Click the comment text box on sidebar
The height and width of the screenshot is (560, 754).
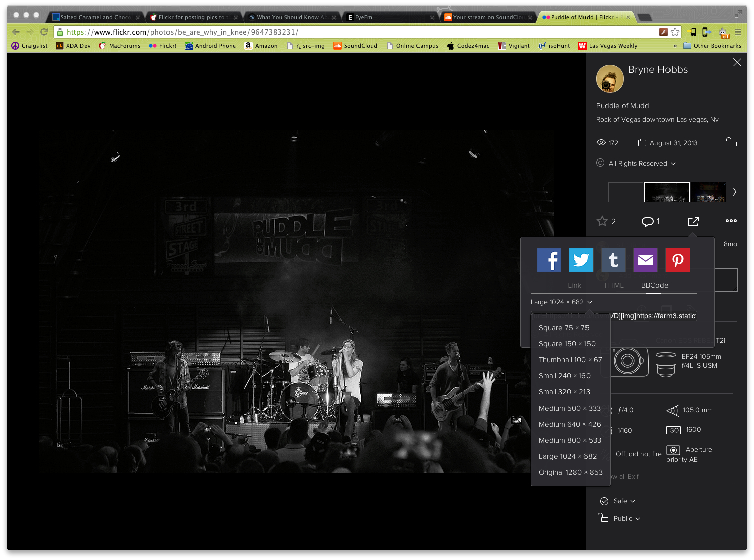point(726,280)
